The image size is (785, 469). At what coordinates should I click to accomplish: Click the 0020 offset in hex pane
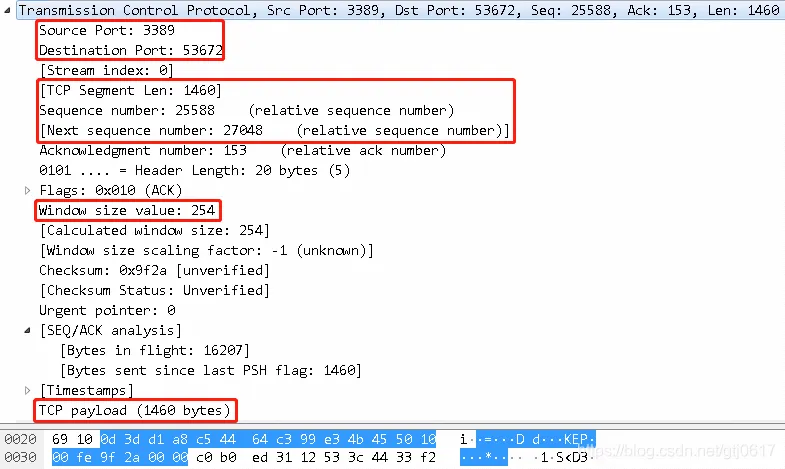pyautogui.click(x=20, y=439)
